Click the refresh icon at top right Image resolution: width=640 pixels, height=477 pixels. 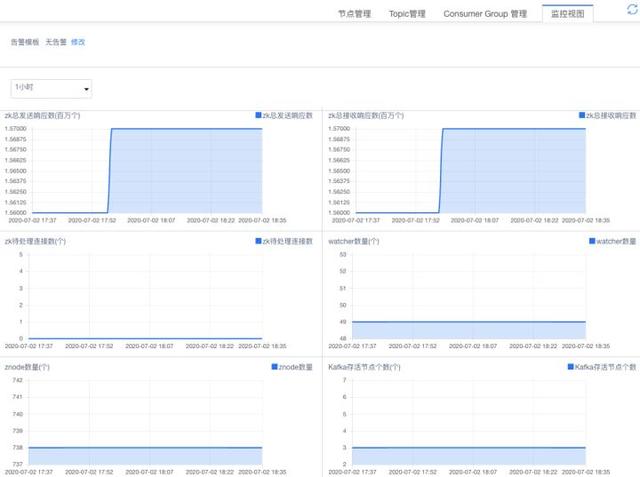pos(631,9)
